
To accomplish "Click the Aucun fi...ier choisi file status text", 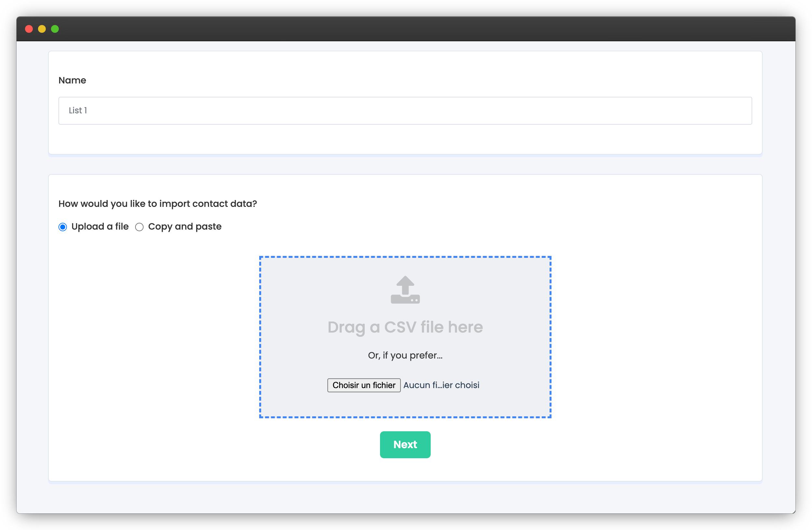I will pos(441,385).
